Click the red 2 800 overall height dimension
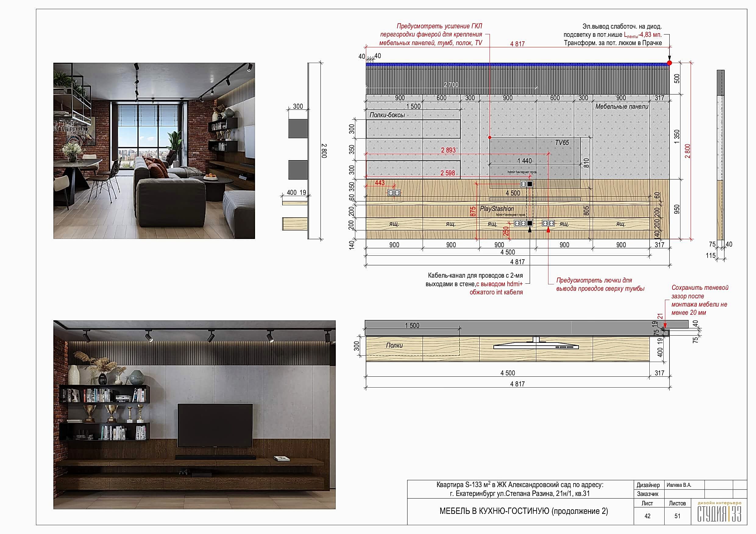 [687, 151]
